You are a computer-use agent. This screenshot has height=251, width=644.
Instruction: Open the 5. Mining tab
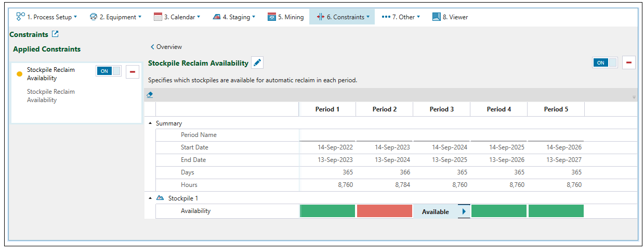(286, 17)
